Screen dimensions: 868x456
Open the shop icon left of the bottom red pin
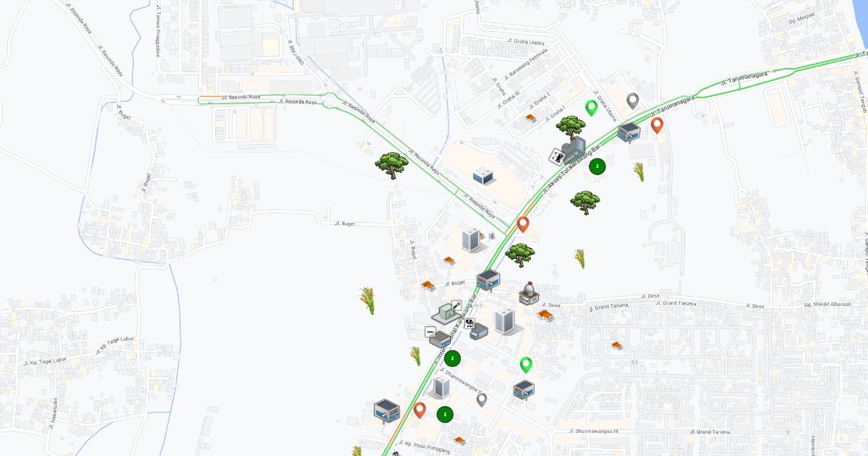pyautogui.click(x=387, y=410)
